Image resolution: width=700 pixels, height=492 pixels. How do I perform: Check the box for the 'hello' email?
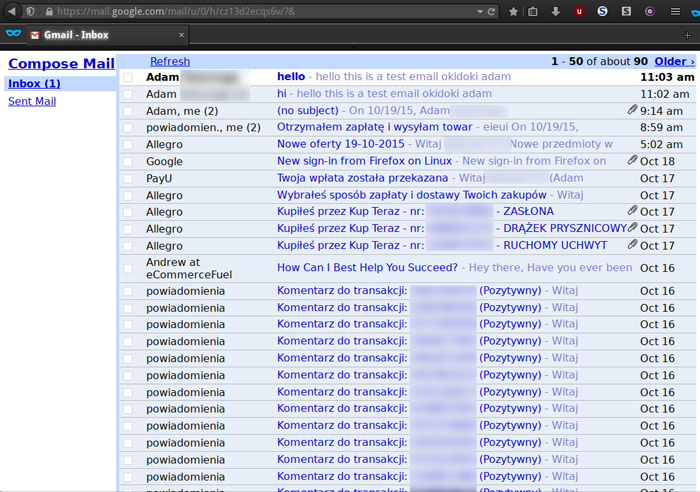click(x=128, y=77)
